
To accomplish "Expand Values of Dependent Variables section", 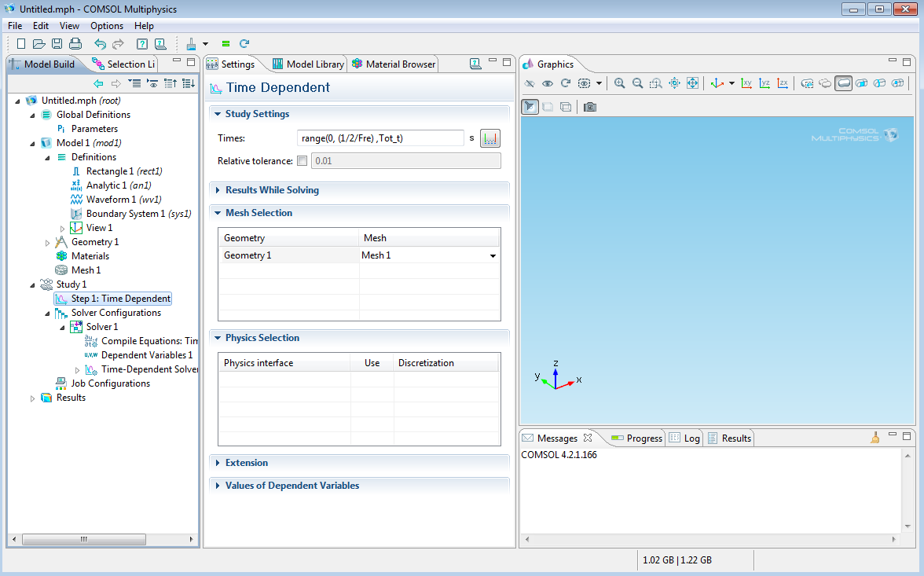I will pos(218,486).
